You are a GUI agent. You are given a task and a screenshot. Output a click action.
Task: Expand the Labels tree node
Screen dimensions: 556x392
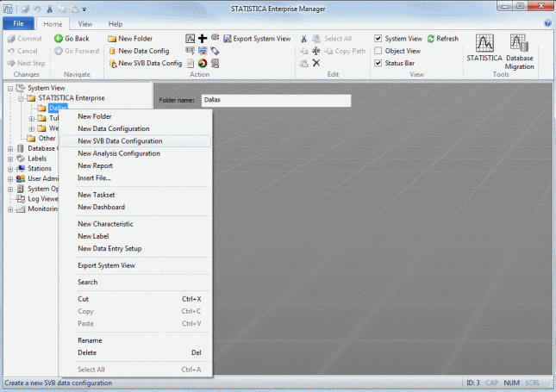click(x=10, y=159)
